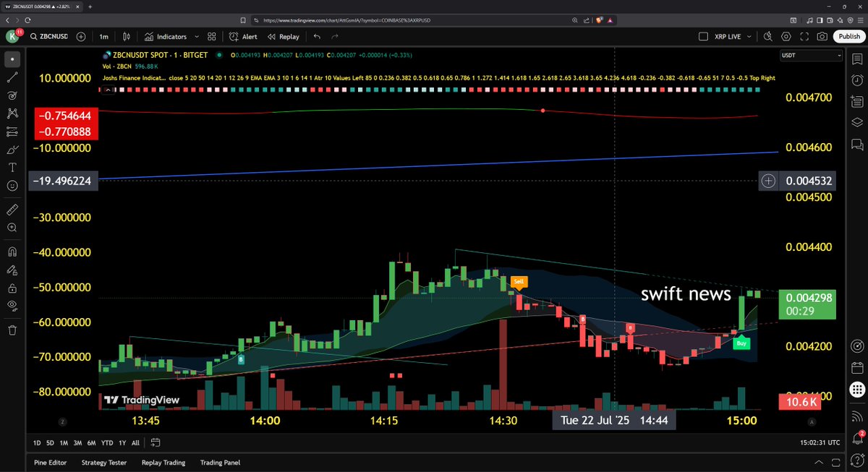Activate the zoom in tool
The image size is (868, 472).
tap(12, 227)
